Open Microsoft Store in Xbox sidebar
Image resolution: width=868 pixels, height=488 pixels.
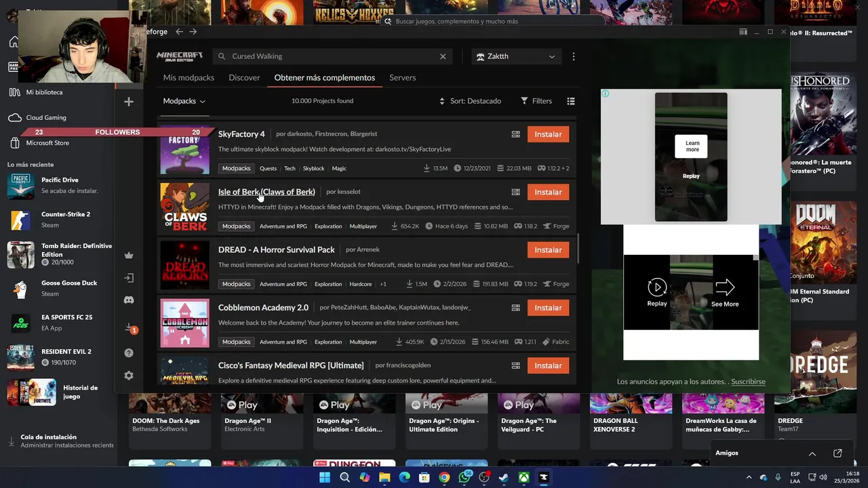pos(41,143)
